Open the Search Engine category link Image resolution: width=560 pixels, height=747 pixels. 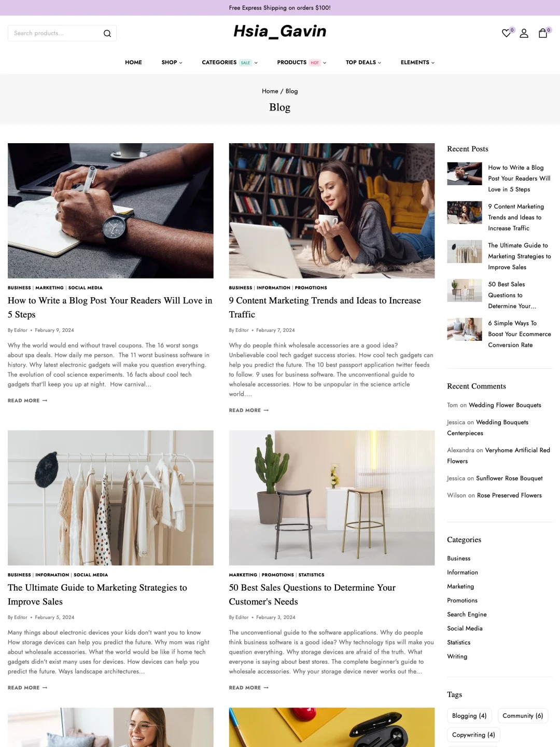click(x=467, y=615)
